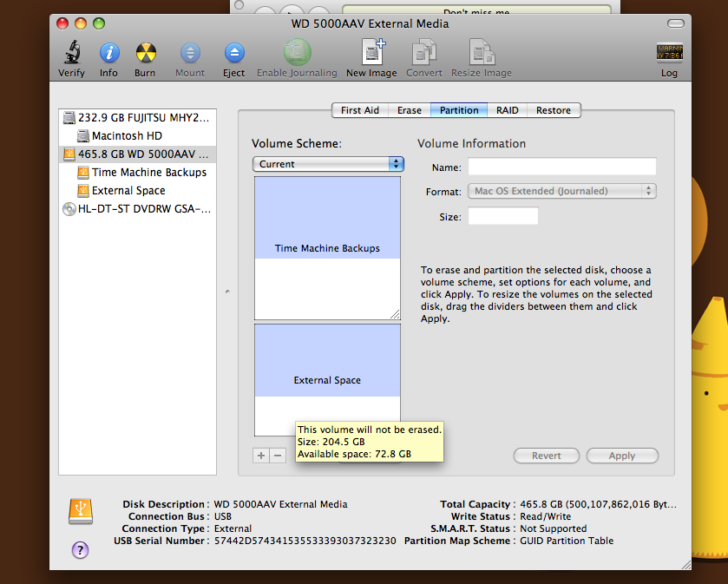Click the Apply button
This screenshot has height=584, width=728.
point(622,456)
